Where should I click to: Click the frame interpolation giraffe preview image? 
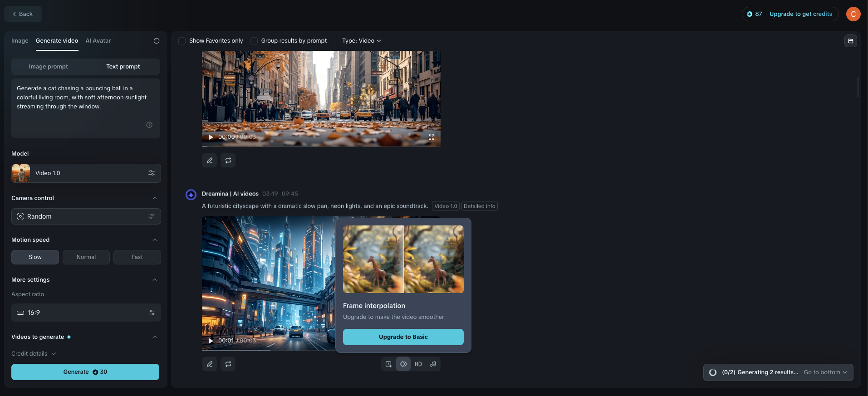click(x=403, y=259)
